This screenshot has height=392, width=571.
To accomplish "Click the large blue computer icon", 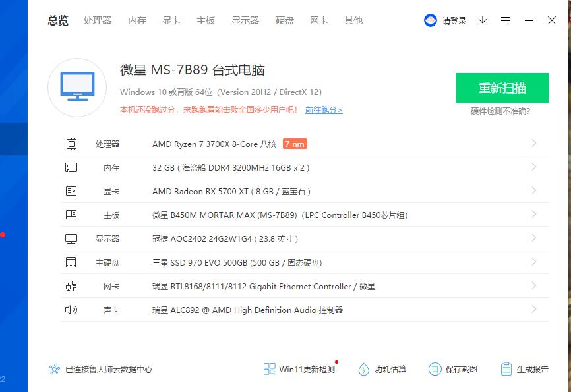I will (77, 87).
